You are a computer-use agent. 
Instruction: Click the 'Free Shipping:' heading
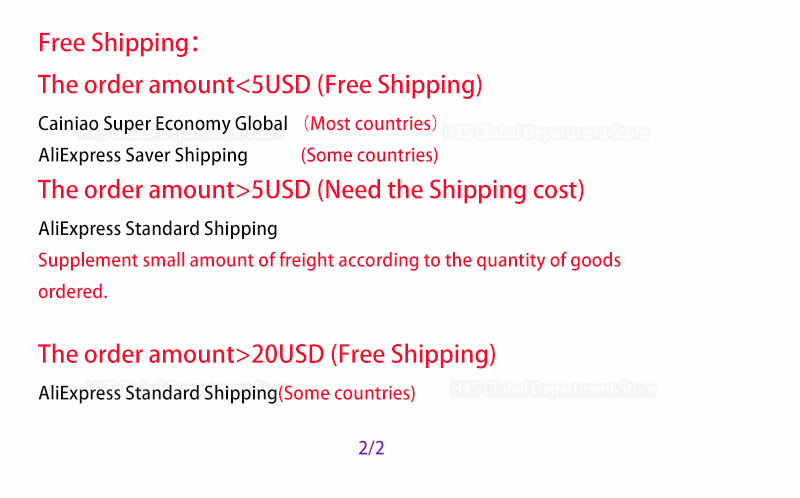(x=118, y=43)
